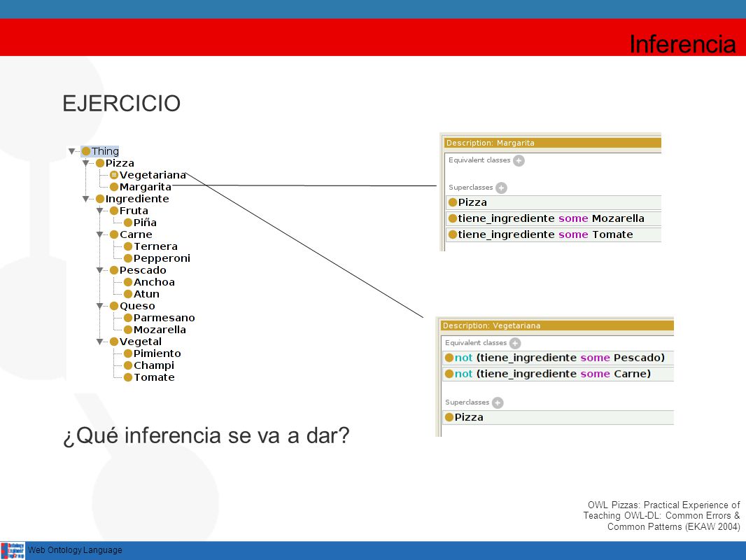Click '¿Qué inferencia se va a dar?' text
This screenshot has height=560, width=746.
pyautogui.click(x=206, y=435)
